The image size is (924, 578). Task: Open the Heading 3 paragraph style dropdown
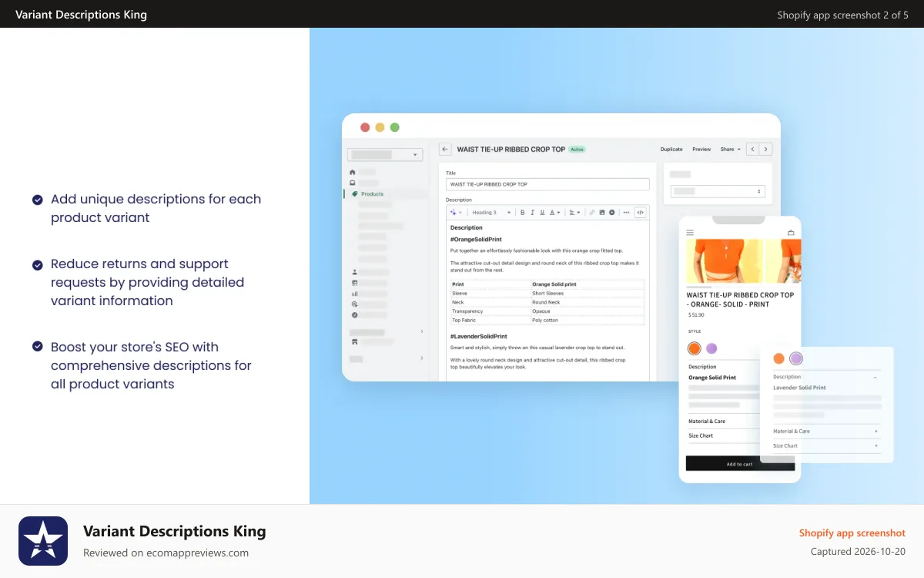(x=491, y=213)
